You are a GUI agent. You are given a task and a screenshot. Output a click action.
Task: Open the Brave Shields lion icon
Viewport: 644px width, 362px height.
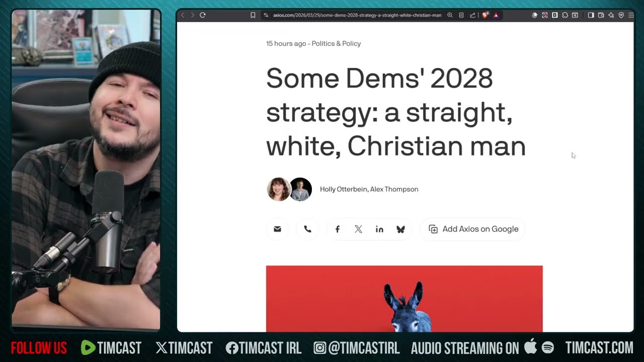coord(485,15)
